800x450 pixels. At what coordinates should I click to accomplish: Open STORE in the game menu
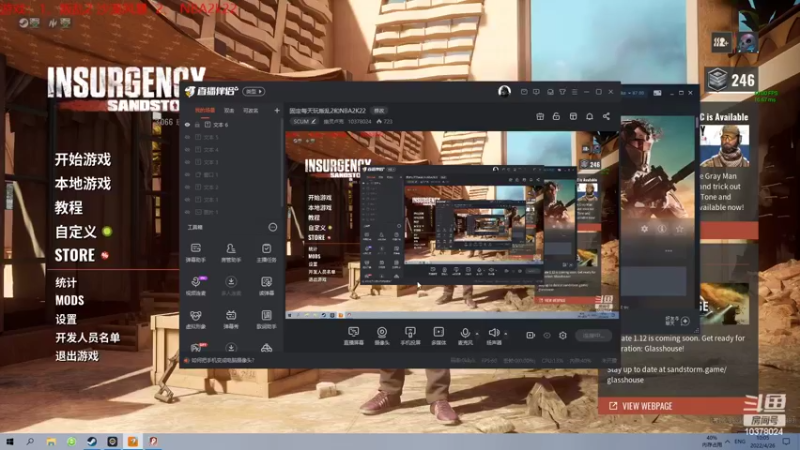(x=75, y=255)
